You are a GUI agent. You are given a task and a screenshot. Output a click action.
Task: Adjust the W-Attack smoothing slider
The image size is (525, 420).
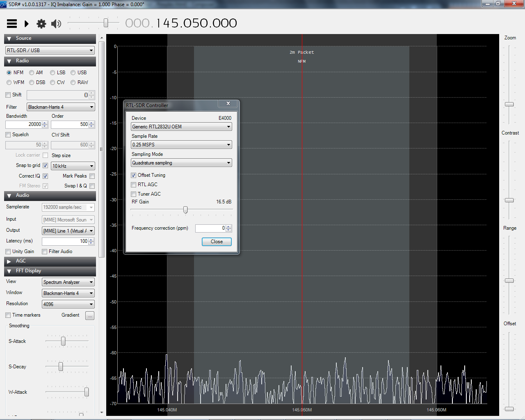[x=87, y=392]
